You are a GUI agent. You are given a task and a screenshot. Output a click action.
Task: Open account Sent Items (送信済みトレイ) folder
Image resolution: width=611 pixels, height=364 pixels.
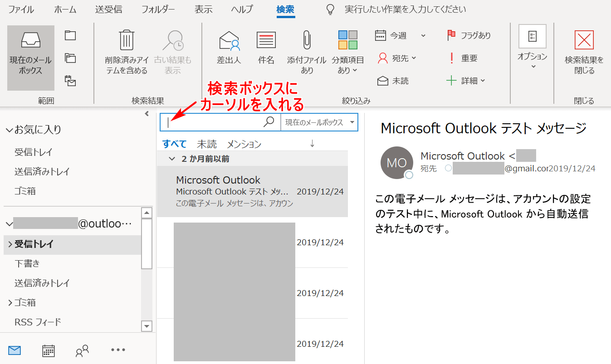coord(42,283)
